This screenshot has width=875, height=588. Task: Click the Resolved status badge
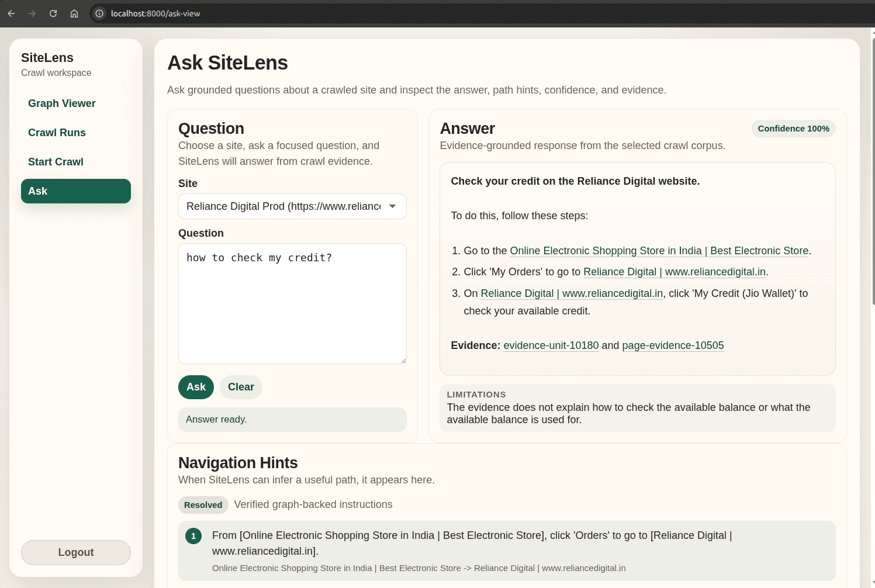pos(203,505)
